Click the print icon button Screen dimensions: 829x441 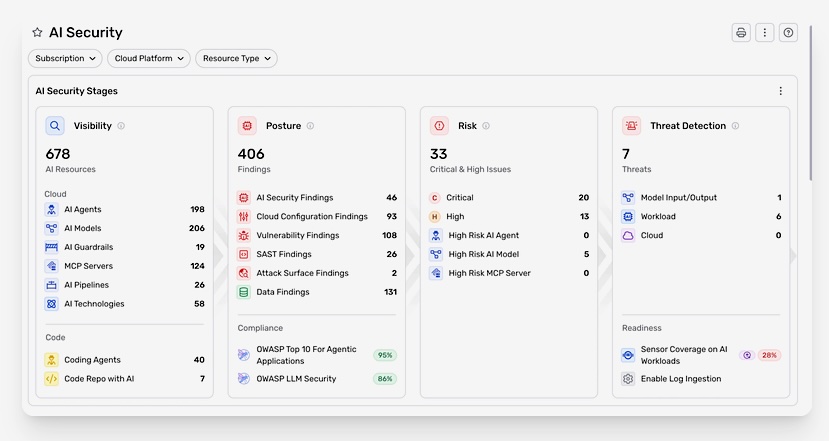click(741, 33)
